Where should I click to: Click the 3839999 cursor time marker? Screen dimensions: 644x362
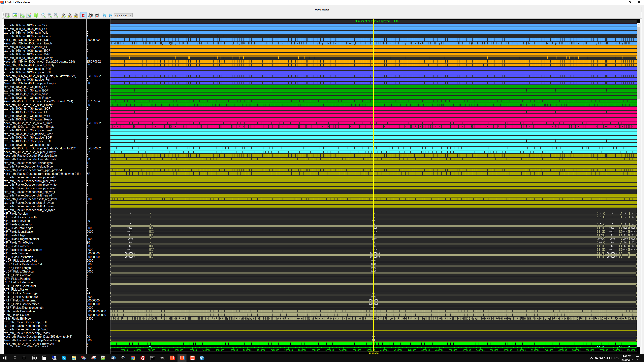coord(373,353)
